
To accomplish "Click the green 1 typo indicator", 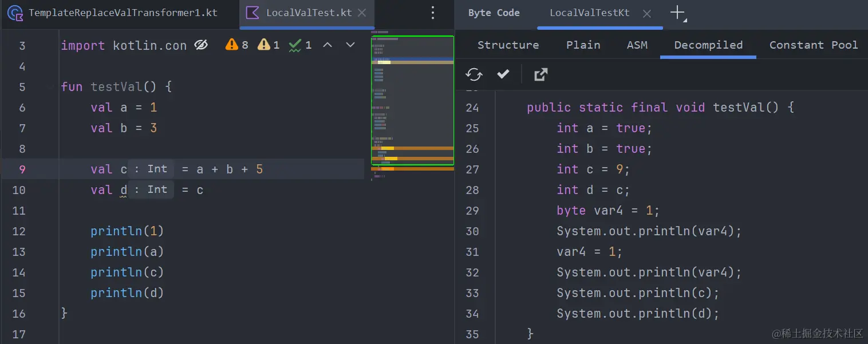I will 300,45.
